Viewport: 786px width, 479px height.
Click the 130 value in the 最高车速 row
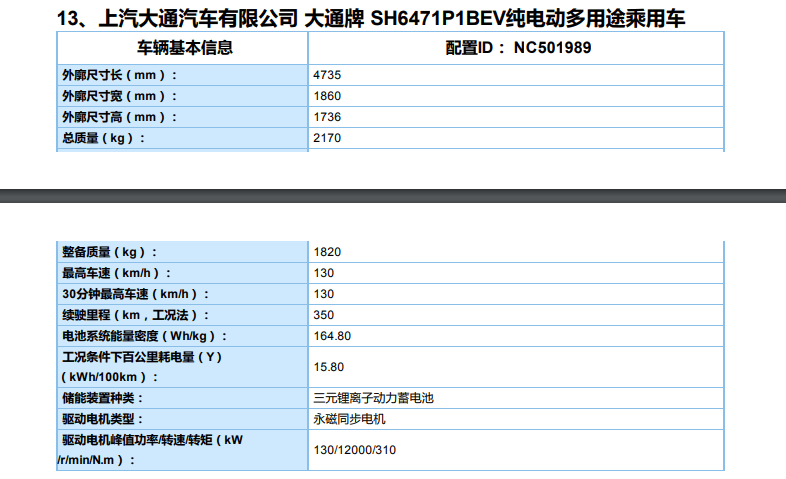[x=324, y=273]
